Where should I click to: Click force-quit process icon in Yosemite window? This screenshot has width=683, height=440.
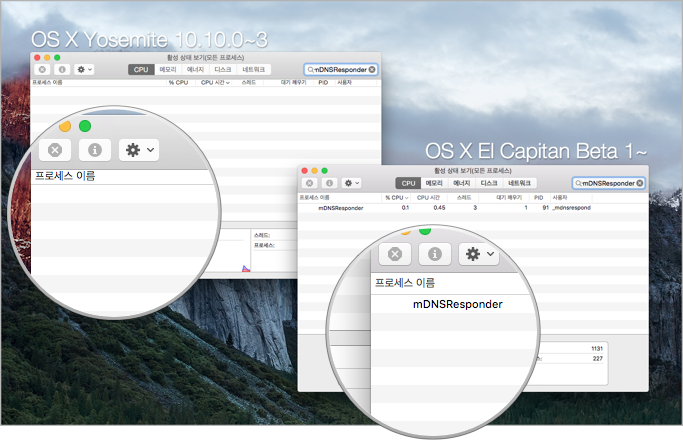point(42,69)
